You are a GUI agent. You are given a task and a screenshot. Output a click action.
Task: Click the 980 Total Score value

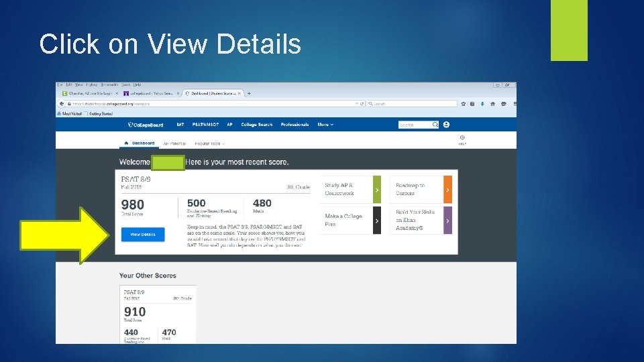pyautogui.click(x=132, y=205)
